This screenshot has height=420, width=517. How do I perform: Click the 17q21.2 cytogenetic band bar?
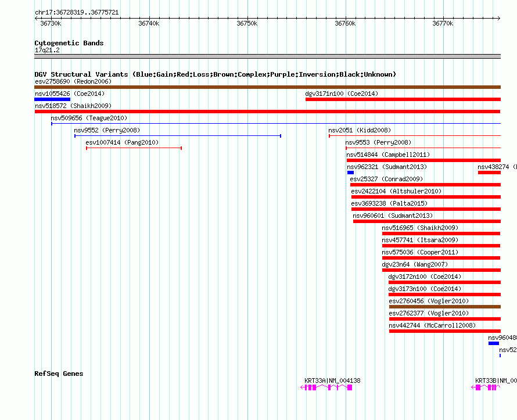[x=267, y=56]
